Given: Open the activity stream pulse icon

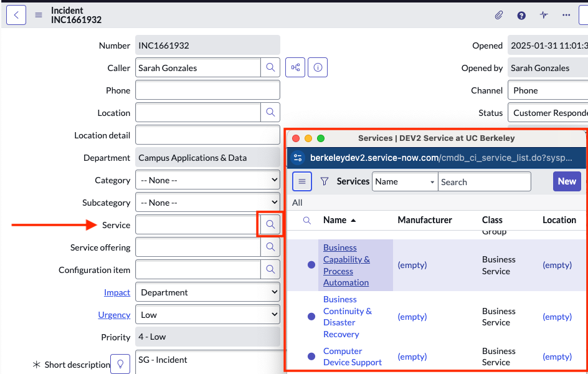Looking at the screenshot, I should [x=544, y=15].
